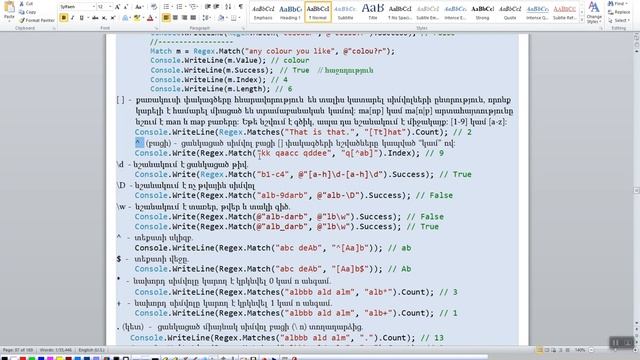
Task: Select Align Text Right
Action: click(184, 18)
